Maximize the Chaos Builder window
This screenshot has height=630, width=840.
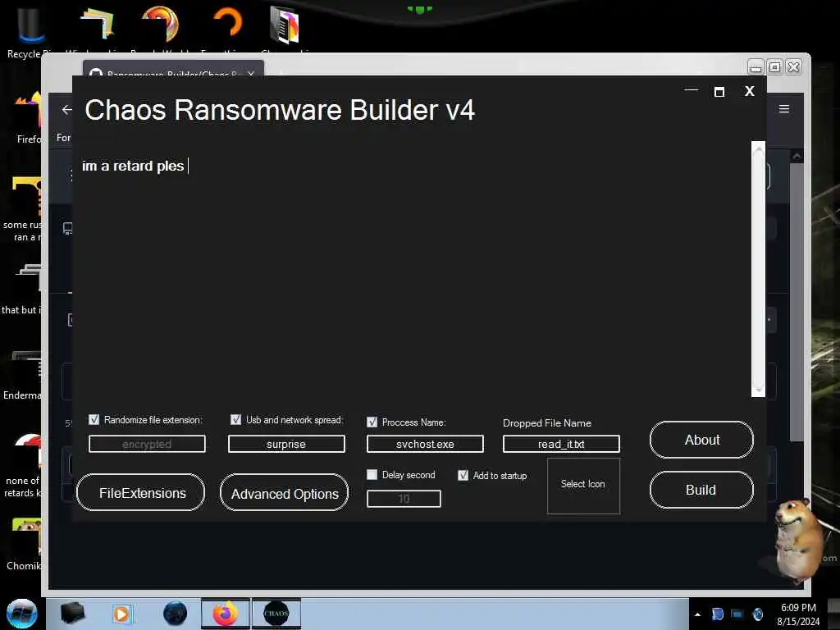719,92
